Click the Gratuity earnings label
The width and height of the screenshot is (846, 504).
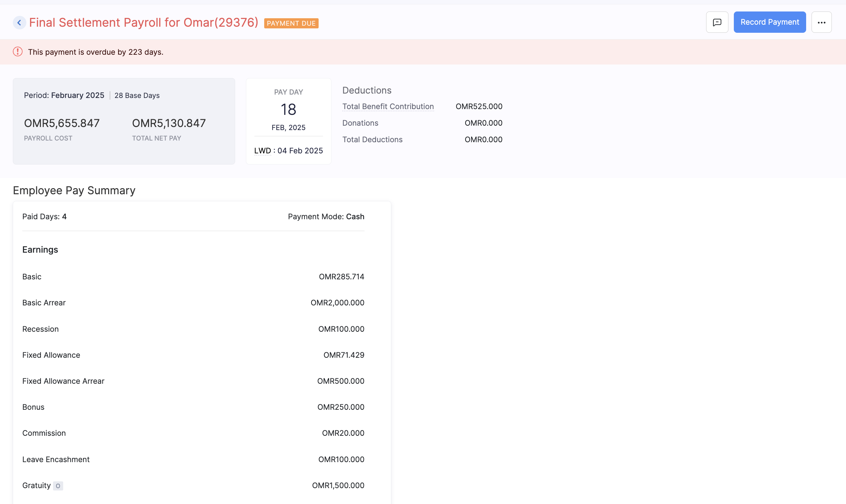36,486
